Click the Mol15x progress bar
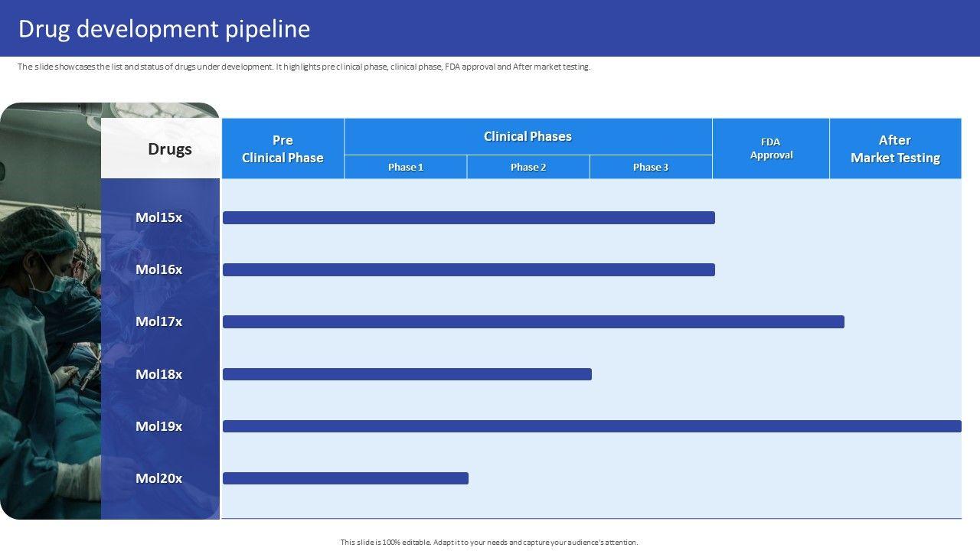 [469, 218]
